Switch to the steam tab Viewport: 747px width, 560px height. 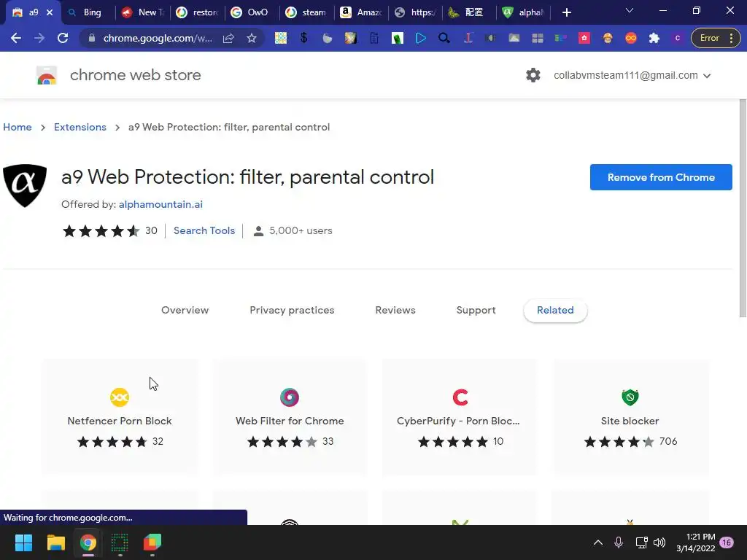click(307, 12)
